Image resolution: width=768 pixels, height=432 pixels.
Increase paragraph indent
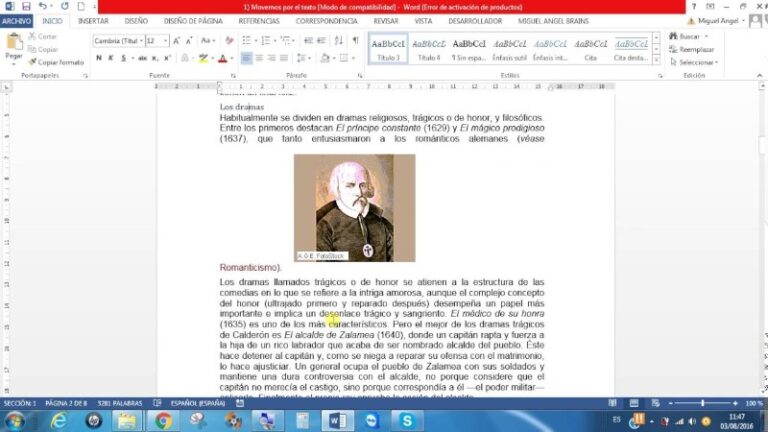coord(321,41)
